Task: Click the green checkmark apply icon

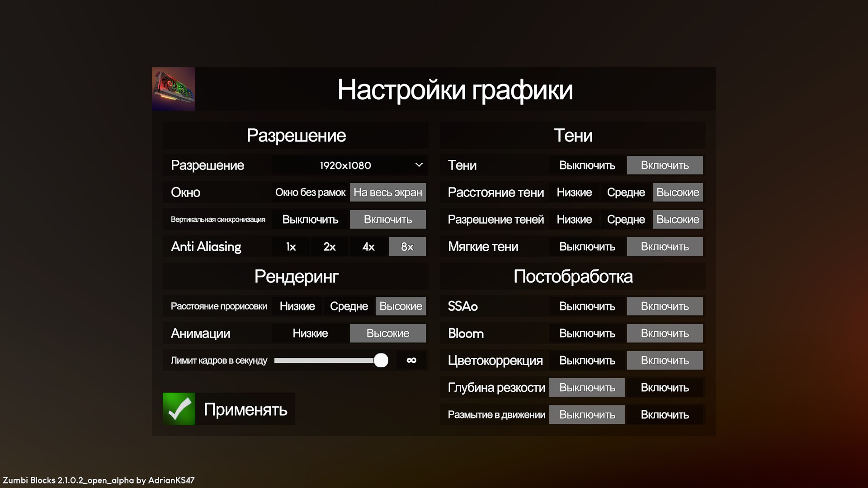Action: [x=179, y=409]
